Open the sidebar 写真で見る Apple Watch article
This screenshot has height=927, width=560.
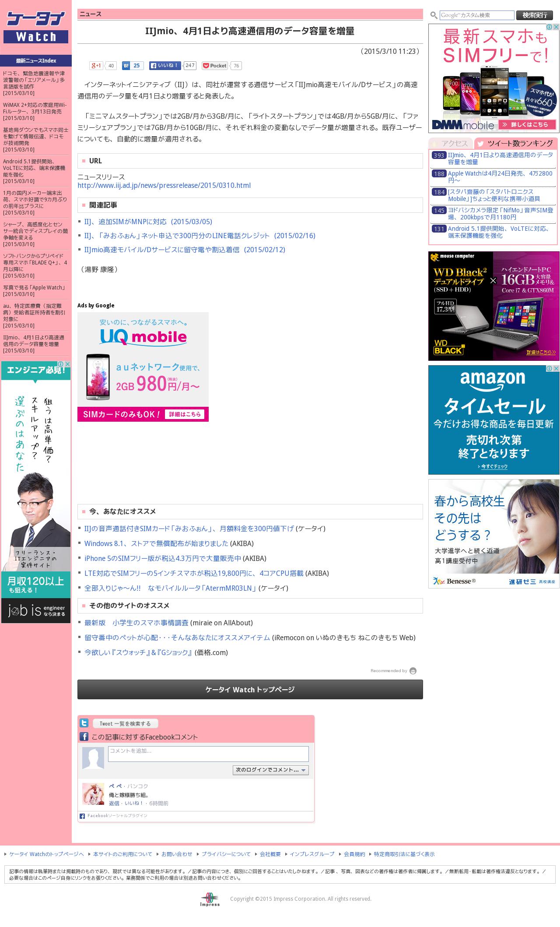coord(34,287)
